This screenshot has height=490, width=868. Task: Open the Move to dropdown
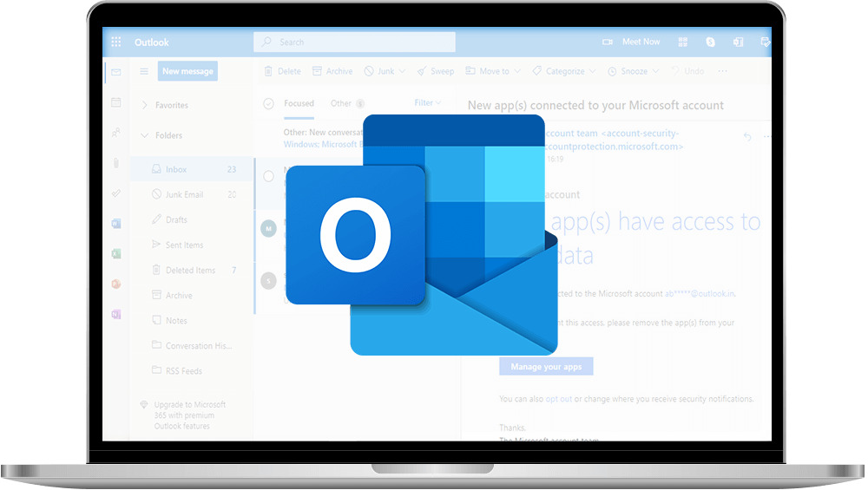point(493,71)
